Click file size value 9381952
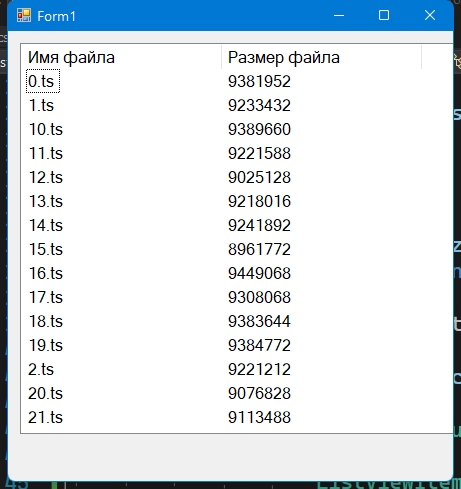 tap(259, 81)
